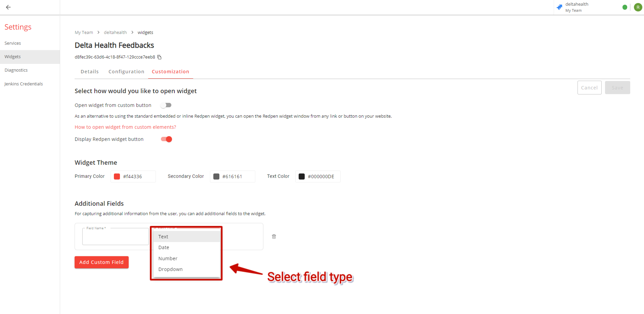This screenshot has width=644, height=314.
Task: Open the green R user avatar
Action: pyautogui.click(x=638, y=7)
